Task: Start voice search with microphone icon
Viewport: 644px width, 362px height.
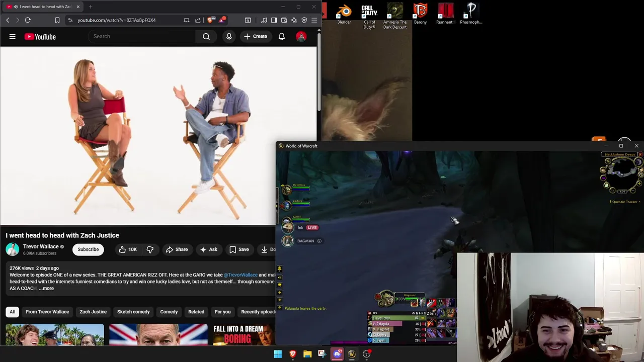Action: [x=229, y=36]
